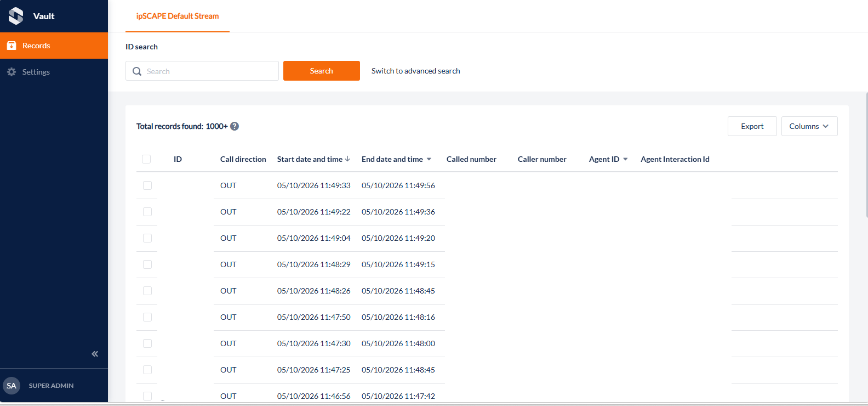This screenshot has width=868, height=406.
Task: Click the ipSCAPE Vault logo icon
Action: (x=16, y=16)
